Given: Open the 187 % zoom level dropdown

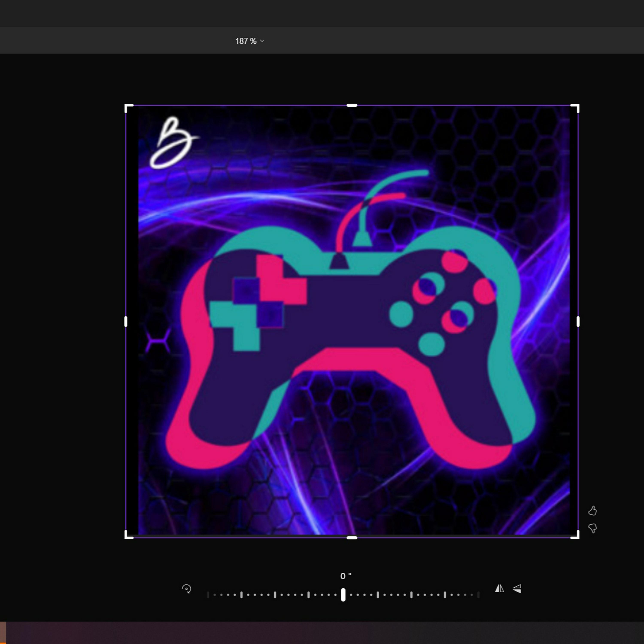Looking at the screenshot, I should coord(250,41).
